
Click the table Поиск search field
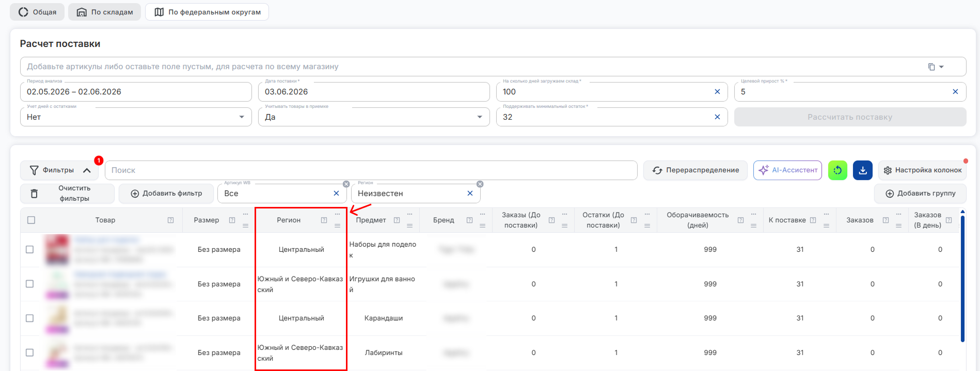point(371,170)
